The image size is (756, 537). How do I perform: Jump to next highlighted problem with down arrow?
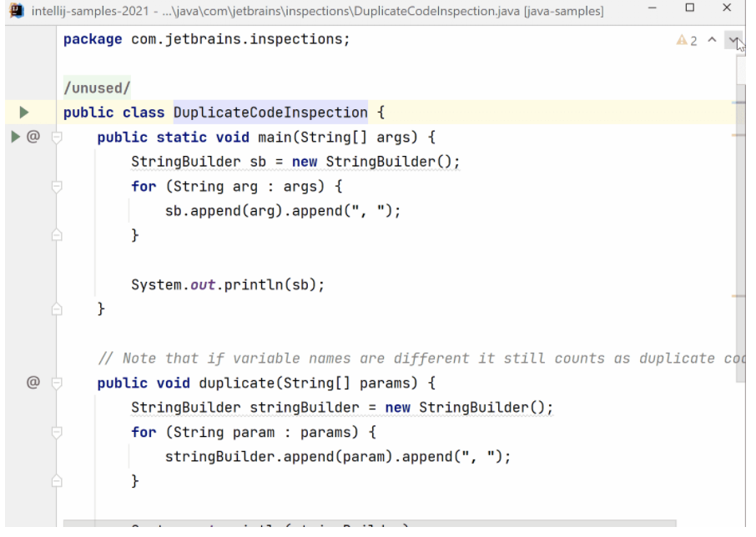[732, 41]
